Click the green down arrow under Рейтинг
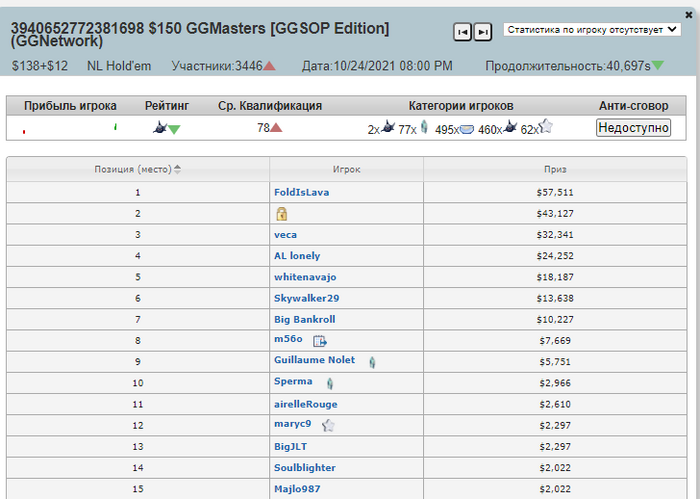This screenshot has width=700, height=499. [174, 130]
